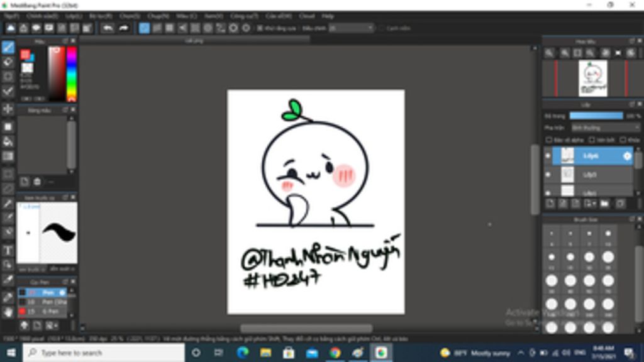Viewport: 644px width, 362px height.
Task: Open the Help menu
Action: pyautogui.click(x=328, y=16)
